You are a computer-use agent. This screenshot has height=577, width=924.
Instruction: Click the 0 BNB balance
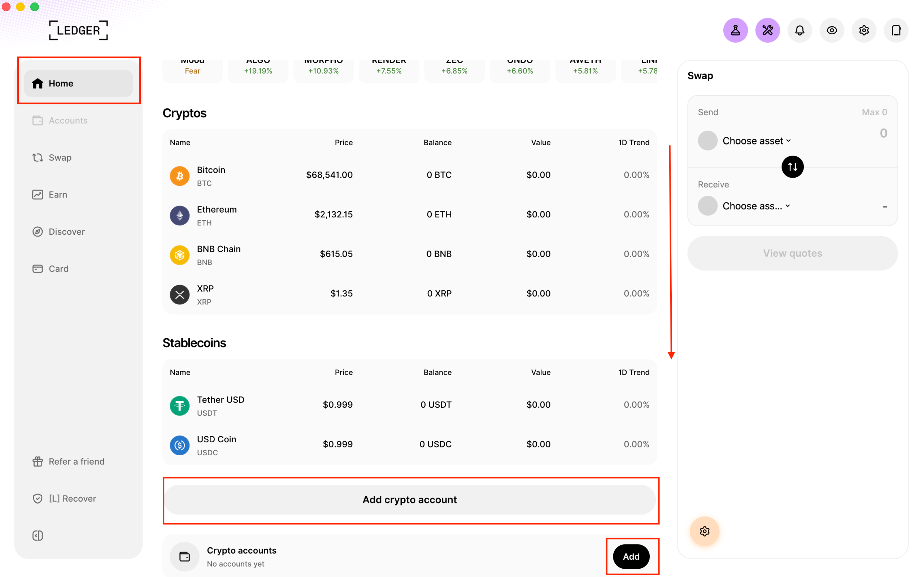click(439, 254)
